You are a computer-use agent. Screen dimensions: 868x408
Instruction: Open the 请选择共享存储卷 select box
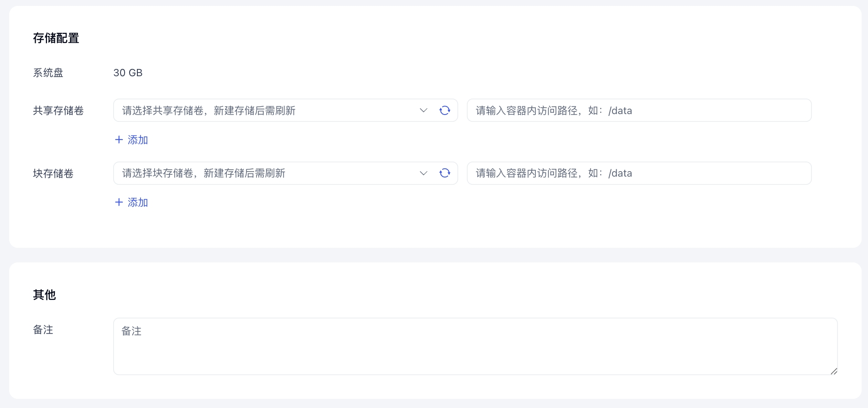click(x=265, y=110)
